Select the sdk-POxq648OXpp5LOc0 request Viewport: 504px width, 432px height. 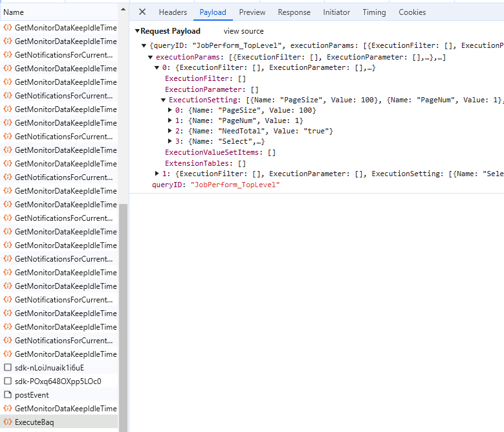(59, 381)
